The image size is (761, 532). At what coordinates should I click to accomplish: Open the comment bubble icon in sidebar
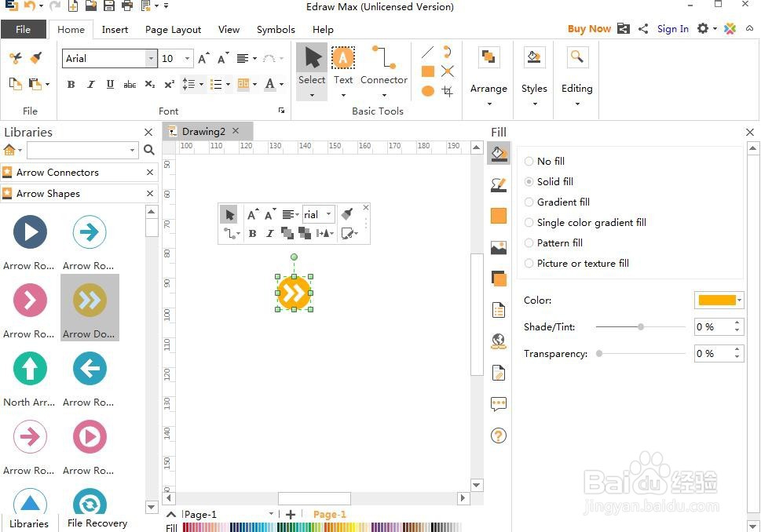point(499,403)
